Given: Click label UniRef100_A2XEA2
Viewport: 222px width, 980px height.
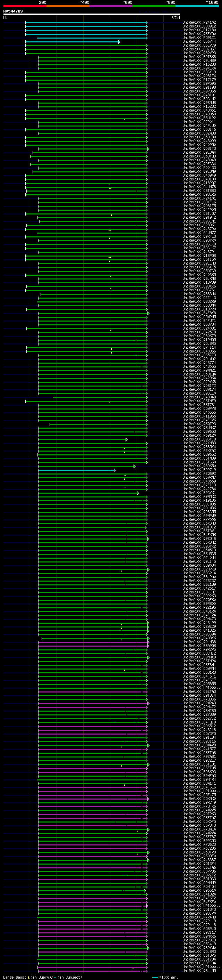Looking at the screenshot, I should (x=199, y=451).
